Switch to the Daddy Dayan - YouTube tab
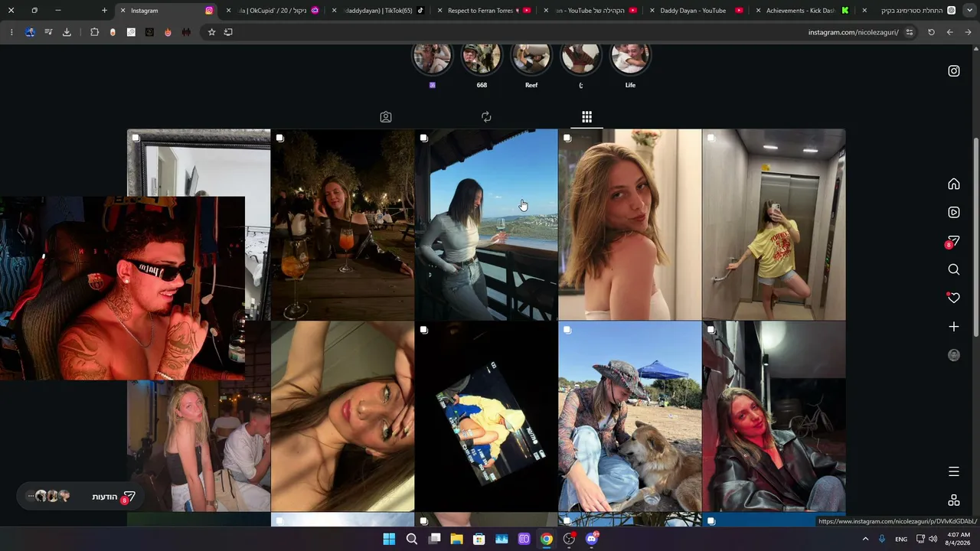Screen dimensions: 980x551 point(697,11)
